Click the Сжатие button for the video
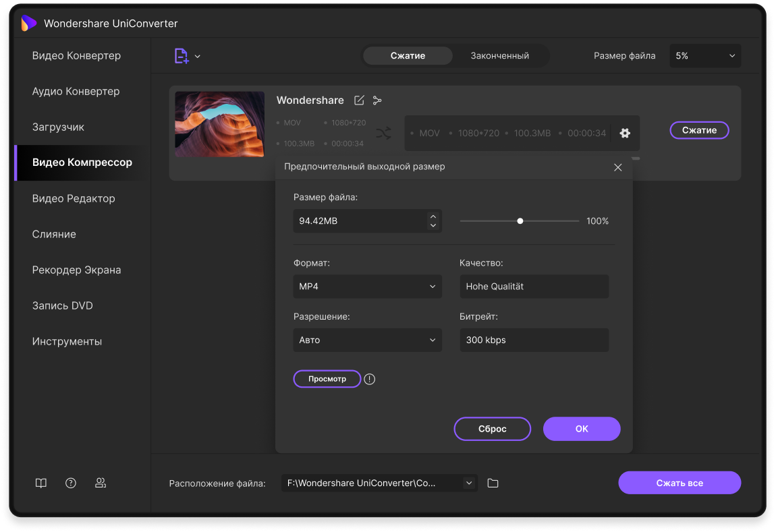The height and width of the screenshot is (532, 776). [x=699, y=130]
